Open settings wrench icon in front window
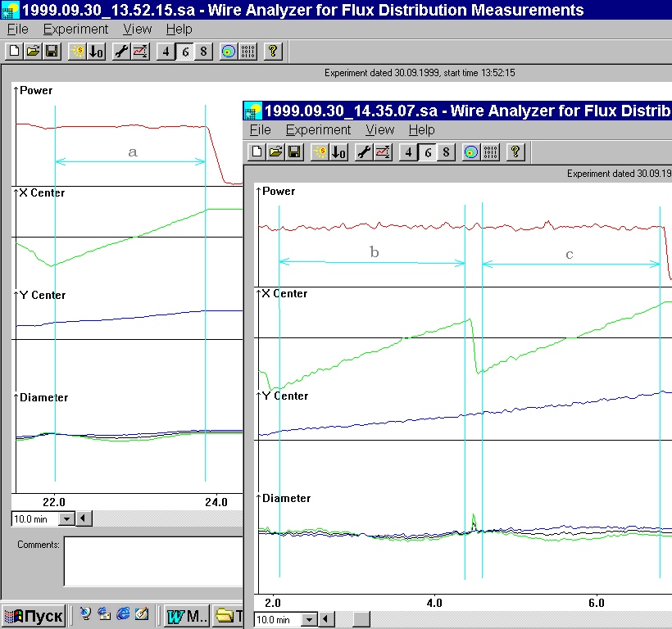672x629 pixels. [x=365, y=152]
